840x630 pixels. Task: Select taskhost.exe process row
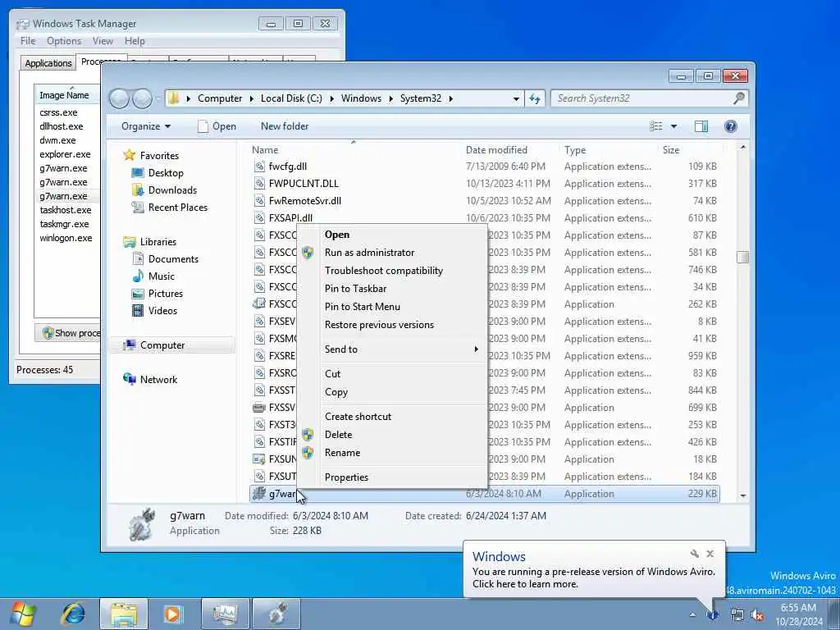(66, 210)
